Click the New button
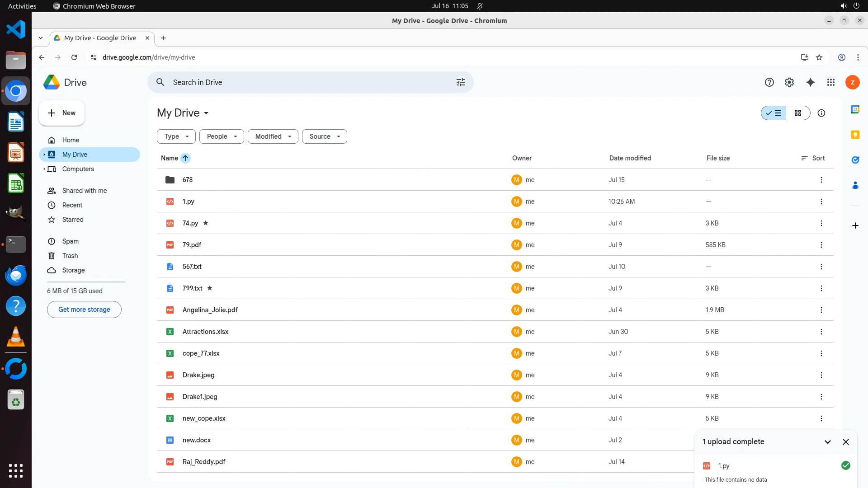 (62, 113)
